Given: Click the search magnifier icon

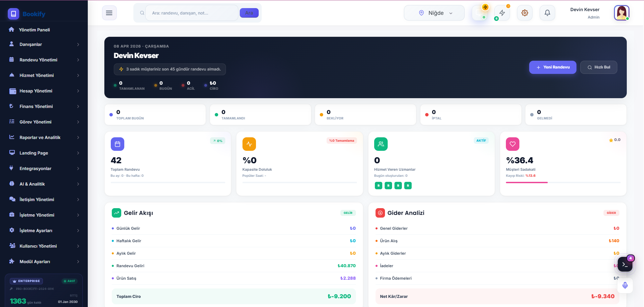Looking at the screenshot, I should pos(142,13).
